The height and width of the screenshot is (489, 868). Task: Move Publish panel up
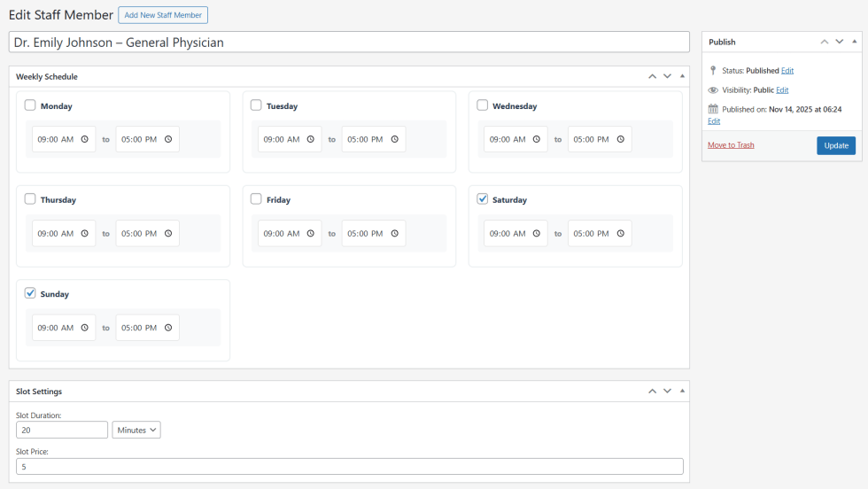point(825,42)
